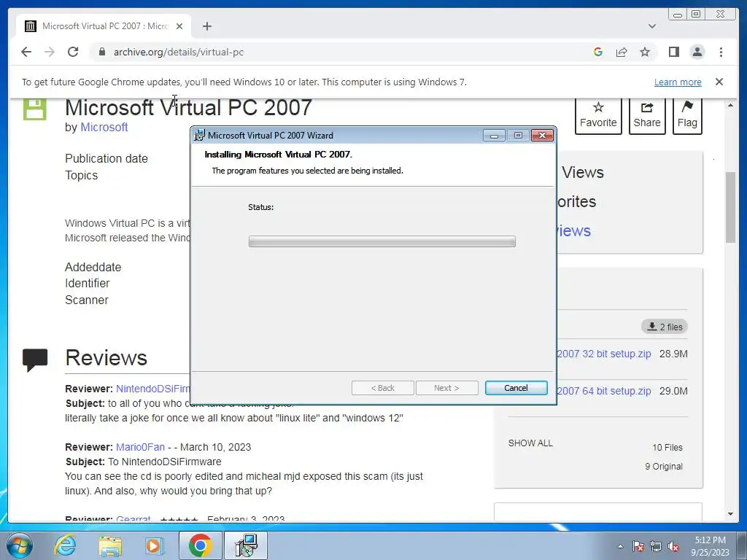Click the Status: label in wizard
The width and height of the screenshot is (747, 560).
[260, 207]
